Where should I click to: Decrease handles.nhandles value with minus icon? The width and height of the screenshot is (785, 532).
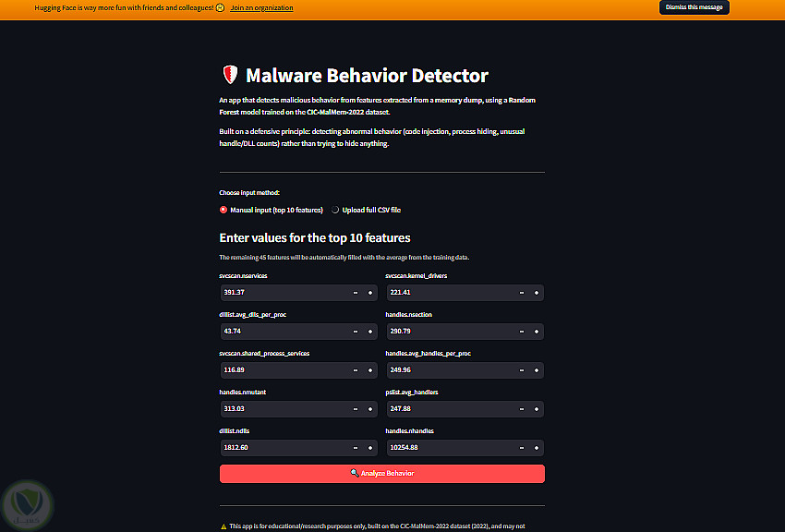(x=522, y=448)
